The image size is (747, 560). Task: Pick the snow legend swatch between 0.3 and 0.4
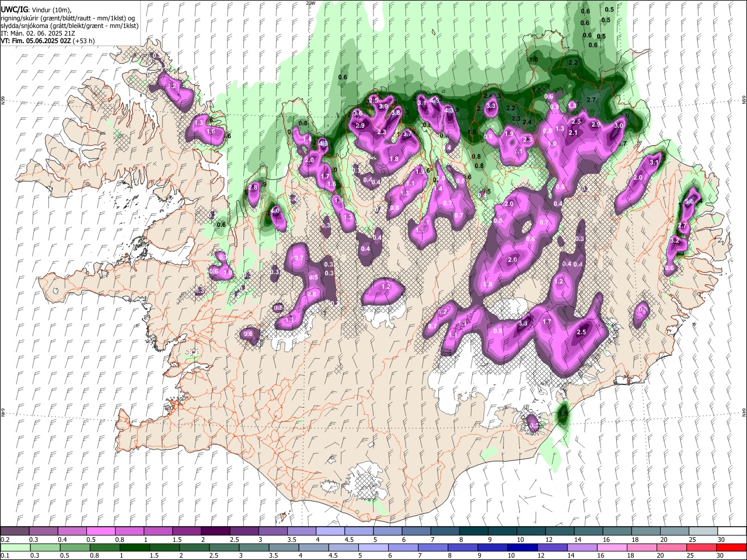(x=44, y=531)
